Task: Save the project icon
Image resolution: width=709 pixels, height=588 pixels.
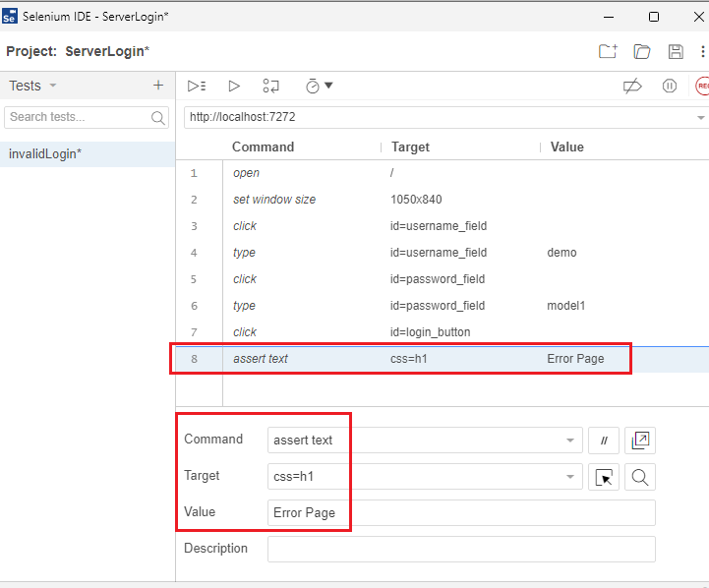Action: click(676, 51)
